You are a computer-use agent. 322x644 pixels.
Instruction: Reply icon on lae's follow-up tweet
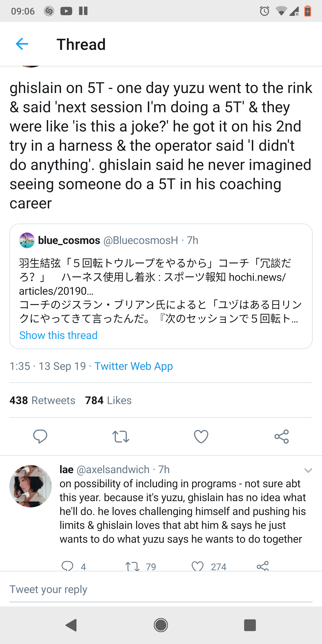68,566
